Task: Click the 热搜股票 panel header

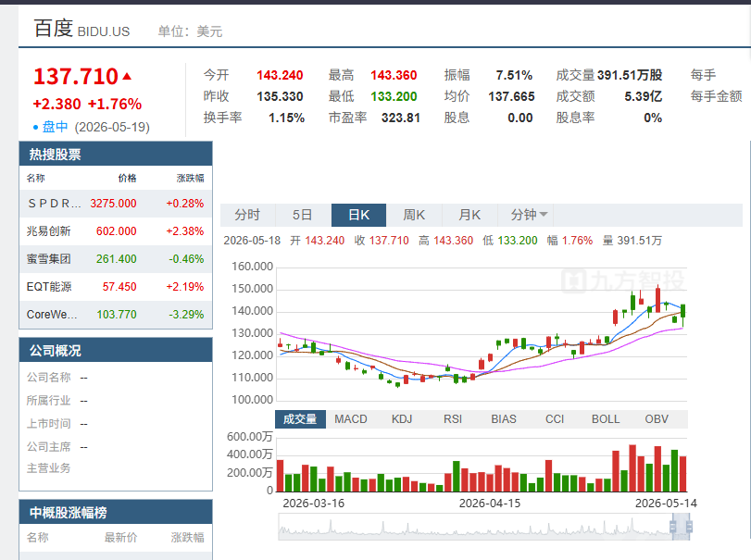Action: coord(116,155)
